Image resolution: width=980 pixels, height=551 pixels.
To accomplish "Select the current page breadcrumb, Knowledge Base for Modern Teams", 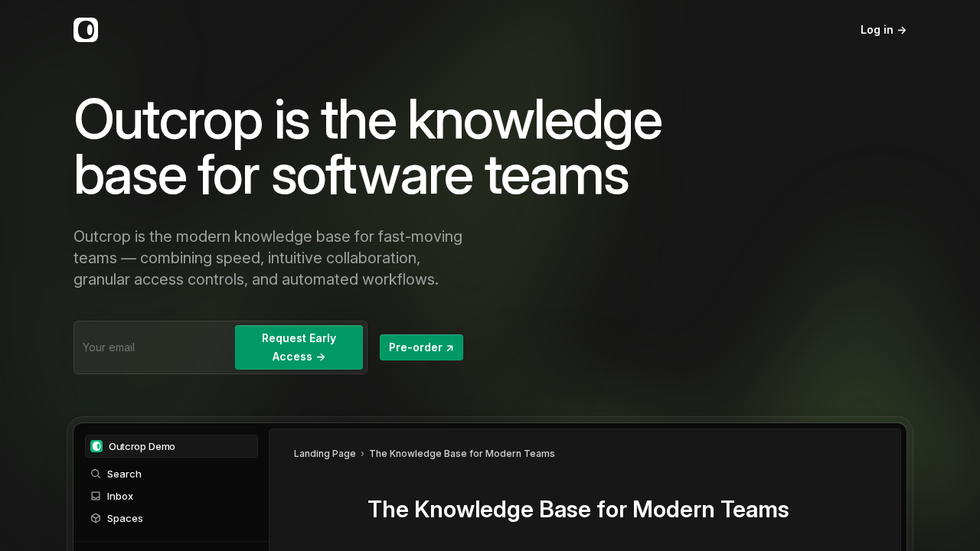I will coord(462,454).
